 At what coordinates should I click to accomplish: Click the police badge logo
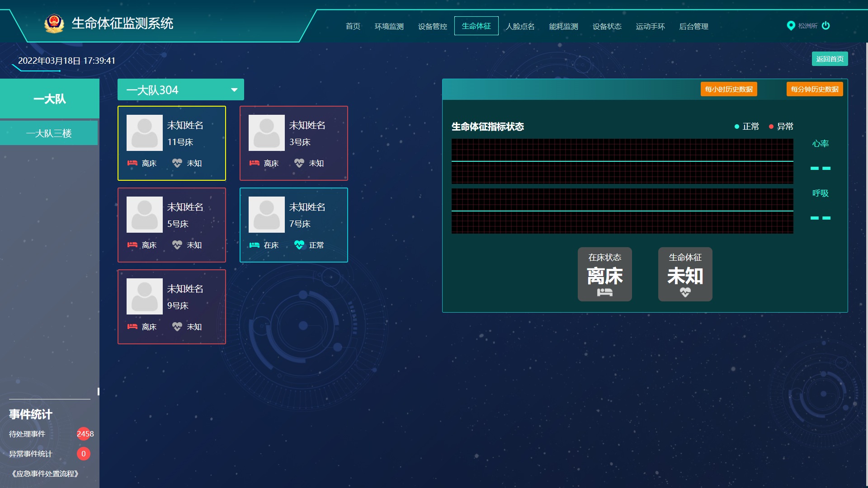click(x=54, y=23)
